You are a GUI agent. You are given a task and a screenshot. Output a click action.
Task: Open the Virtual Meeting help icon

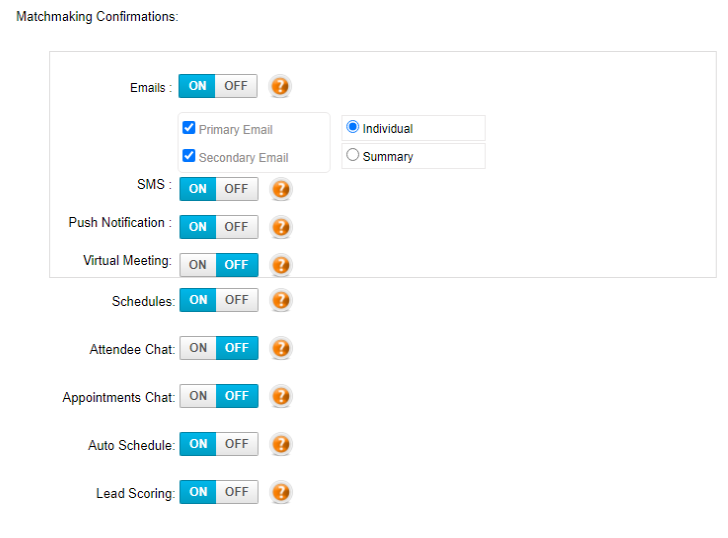[x=281, y=265]
